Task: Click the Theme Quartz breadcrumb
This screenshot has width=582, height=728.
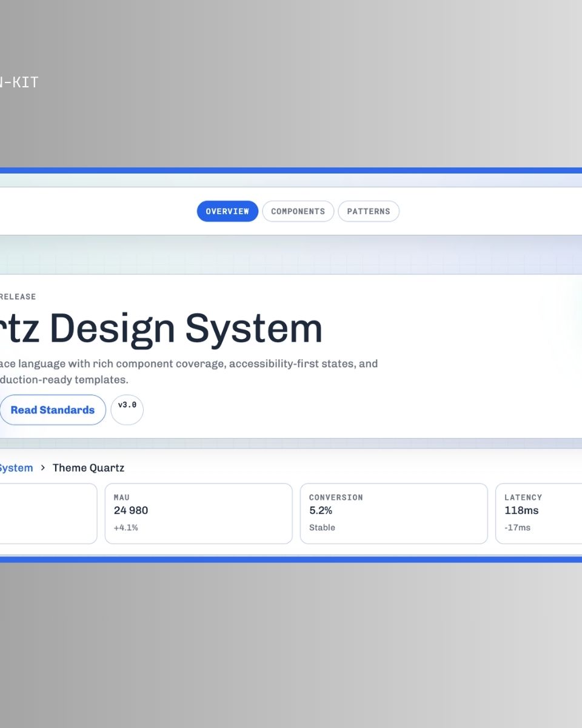Action: click(x=89, y=468)
